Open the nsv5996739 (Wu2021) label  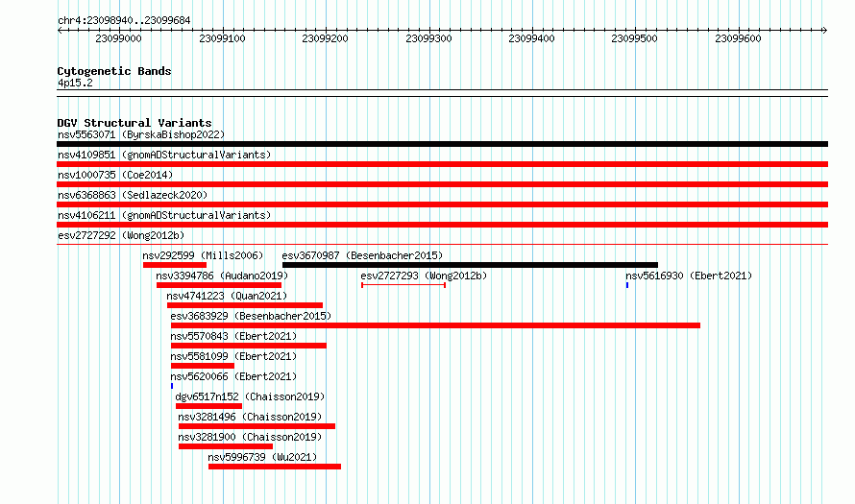click(x=262, y=457)
